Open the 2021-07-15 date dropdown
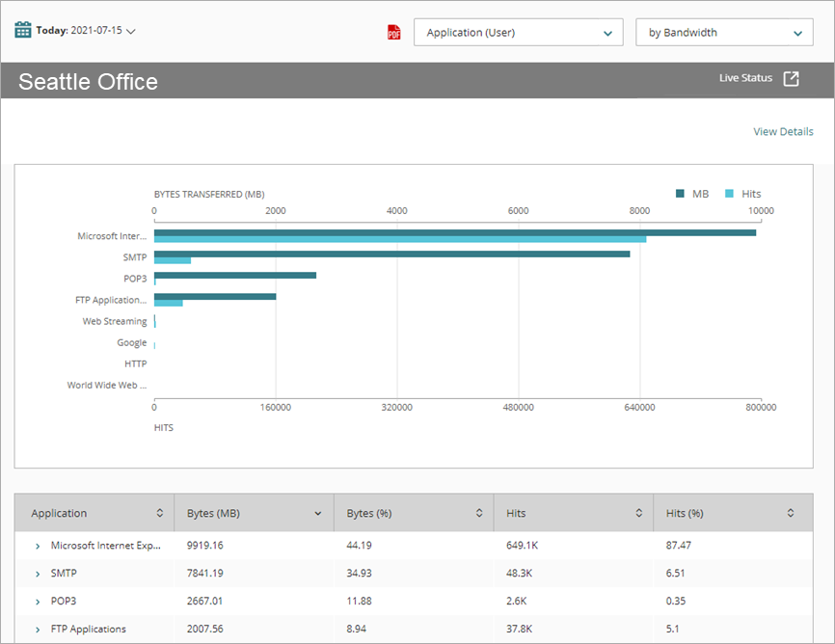The width and height of the screenshot is (835, 644). 128,30
